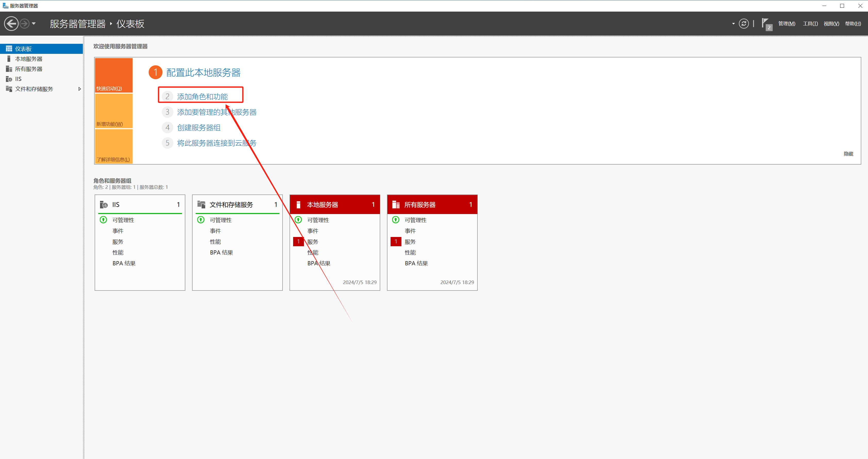Open the 管理(M) menu

787,24
